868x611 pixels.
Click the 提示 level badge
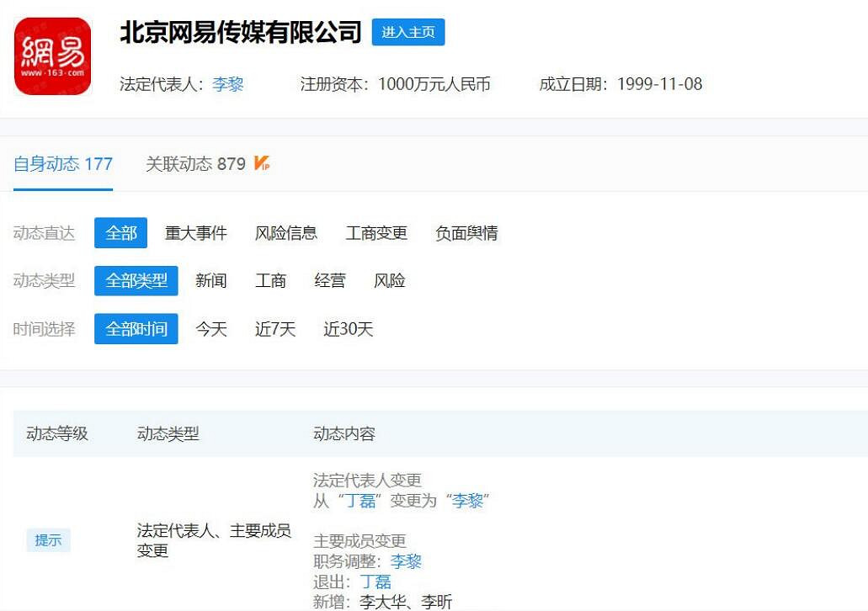tap(48, 540)
